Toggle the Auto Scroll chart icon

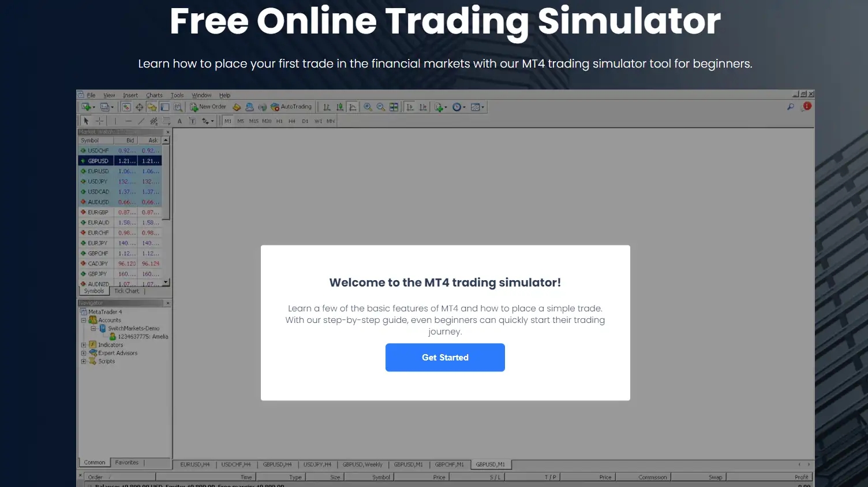click(x=410, y=107)
